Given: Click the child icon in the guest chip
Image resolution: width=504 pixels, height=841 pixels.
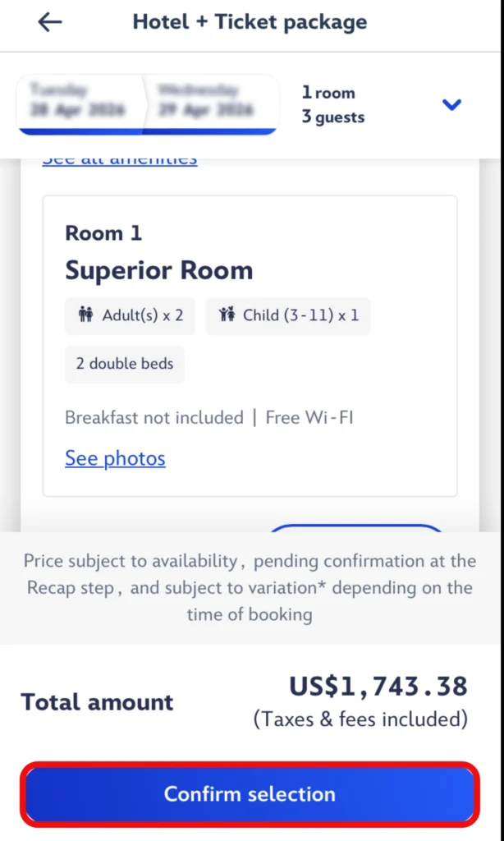Looking at the screenshot, I should click(227, 315).
